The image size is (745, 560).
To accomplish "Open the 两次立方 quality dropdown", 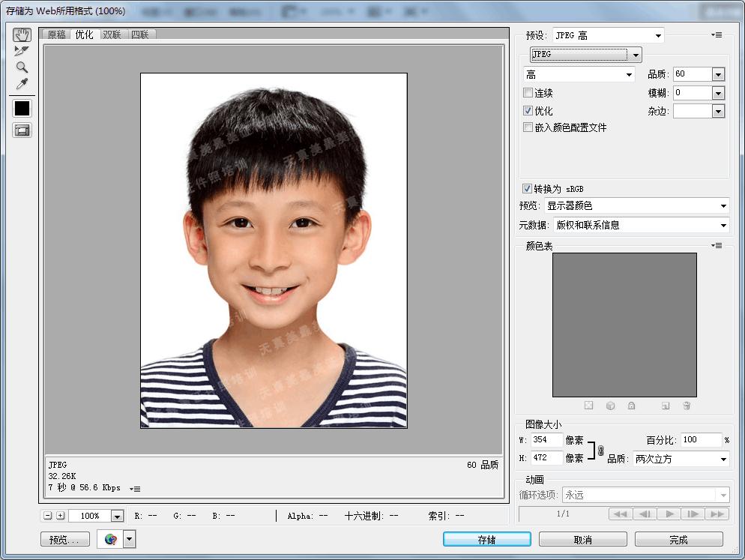I will click(722, 459).
